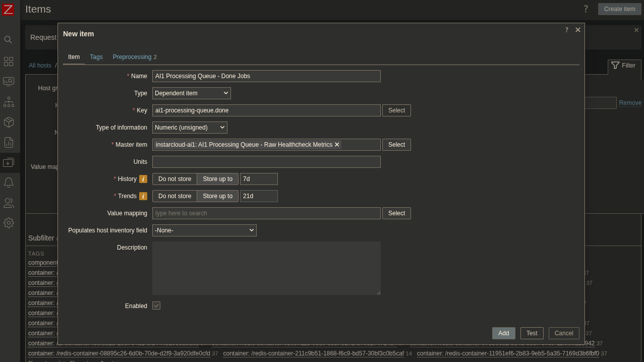The width and height of the screenshot is (644, 362).
Task: Select Trends 'Store up to' option
Action: [217, 196]
